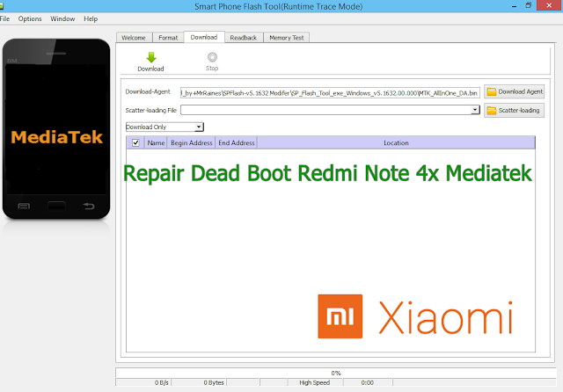Click the 0:00 elapsed time entry

(368, 382)
